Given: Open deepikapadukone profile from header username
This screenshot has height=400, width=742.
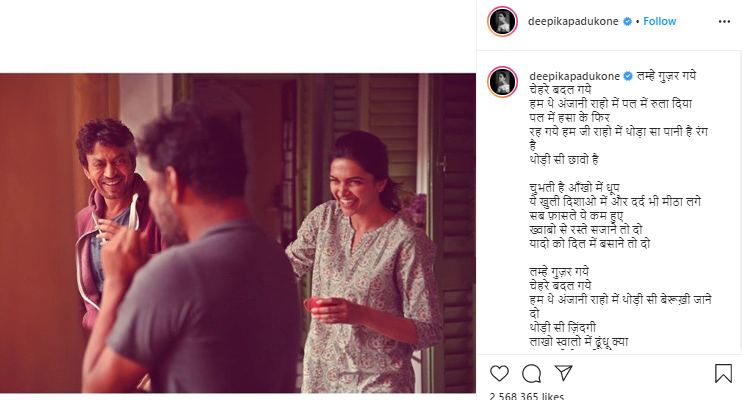Looking at the screenshot, I should [573, 21].
